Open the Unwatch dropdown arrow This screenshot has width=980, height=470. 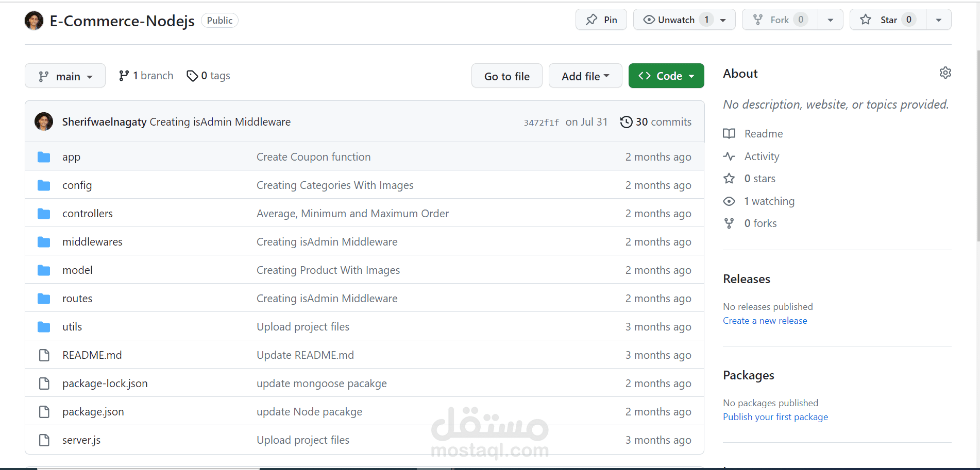point(723,20)
